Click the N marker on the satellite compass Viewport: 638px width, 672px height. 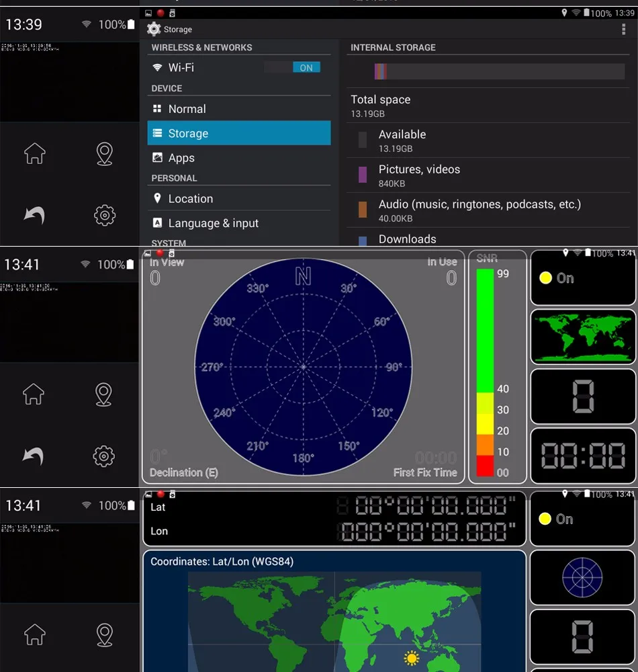pyautogui.click(x=303, y=276)
